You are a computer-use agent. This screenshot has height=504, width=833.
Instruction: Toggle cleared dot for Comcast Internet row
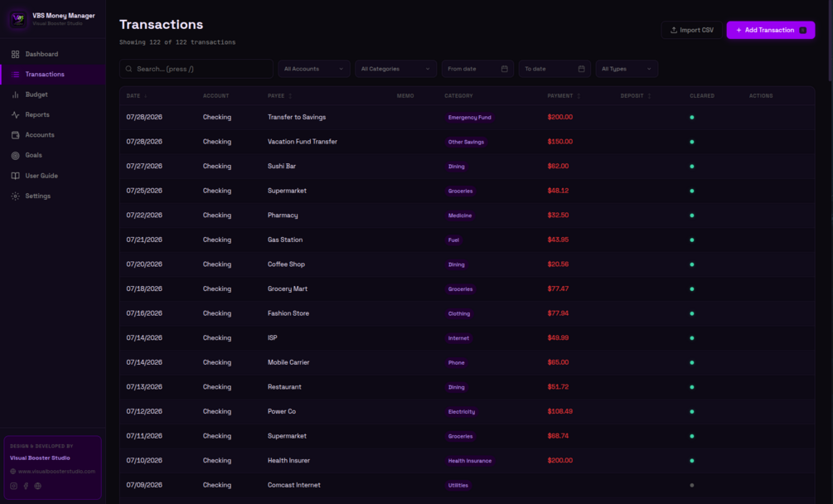[x=692, y=485]
